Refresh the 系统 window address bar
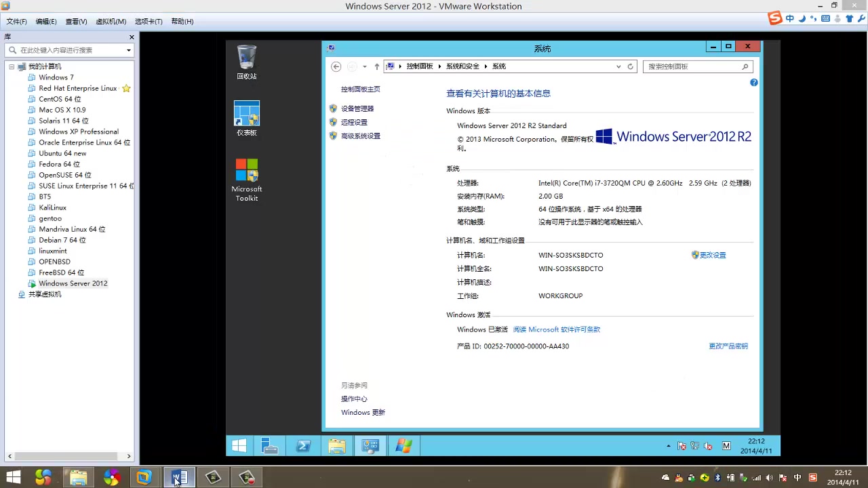 point(630,66)
